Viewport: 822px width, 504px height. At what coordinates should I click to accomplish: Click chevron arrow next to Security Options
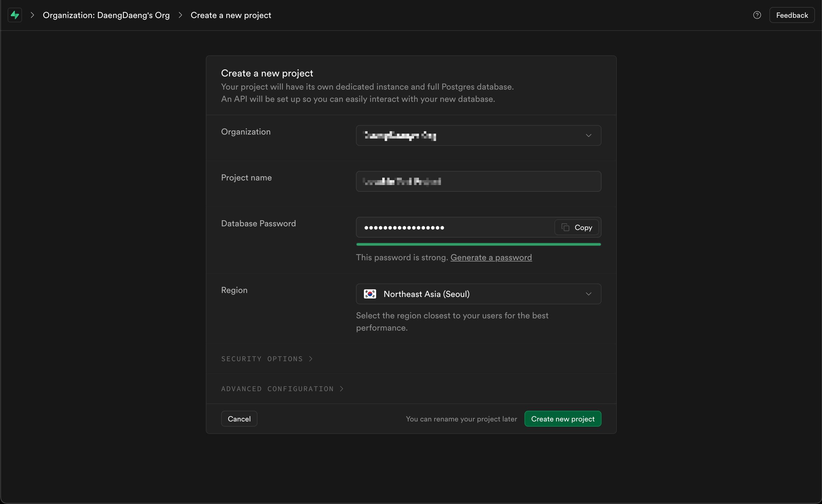click(311, 358)
